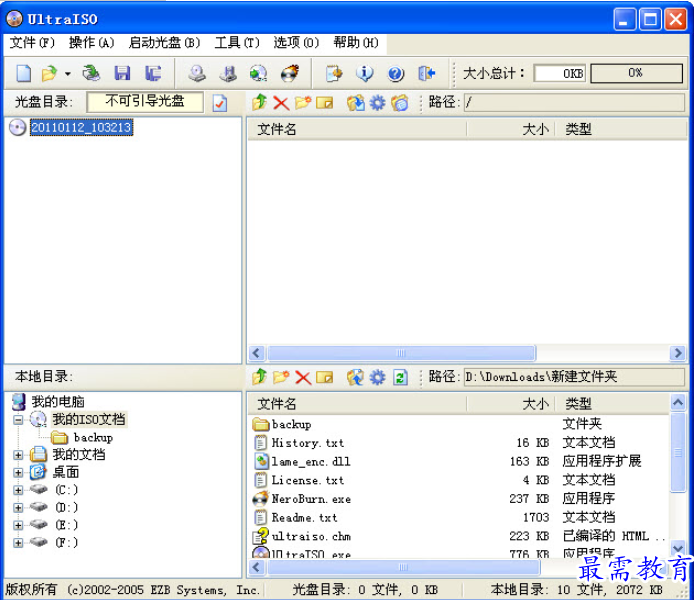Expand the (E:) drive node
The image size is (700, 600).
click(18, 525)
